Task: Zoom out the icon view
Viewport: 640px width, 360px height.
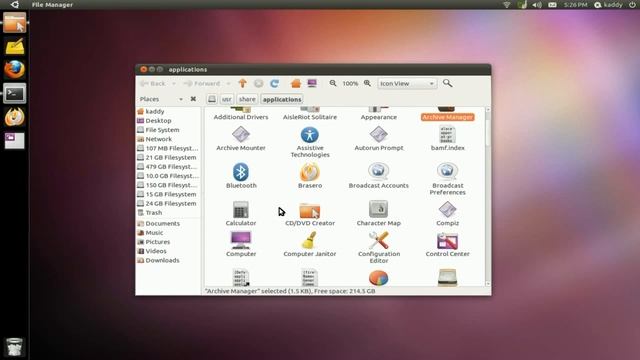Action: pyautogui.click(x=333, y=83)
